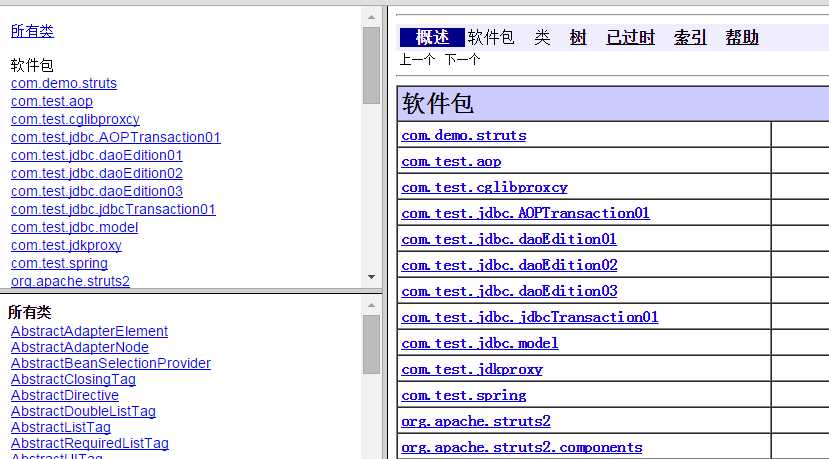Open com.test.jdbc.AOPTransaction01 in the package table
This screenshot has height=459, width=829.
[x=526, y=213]
